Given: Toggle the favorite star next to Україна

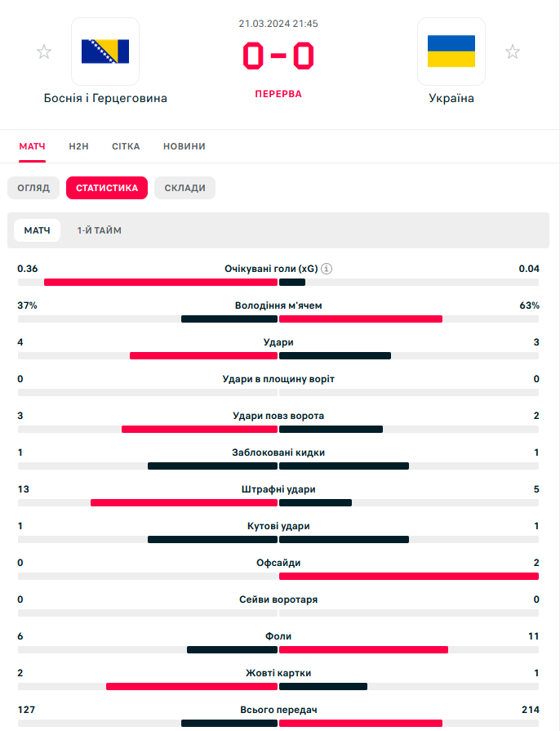Looking at the screenshot, I should [x=513, y=52].
